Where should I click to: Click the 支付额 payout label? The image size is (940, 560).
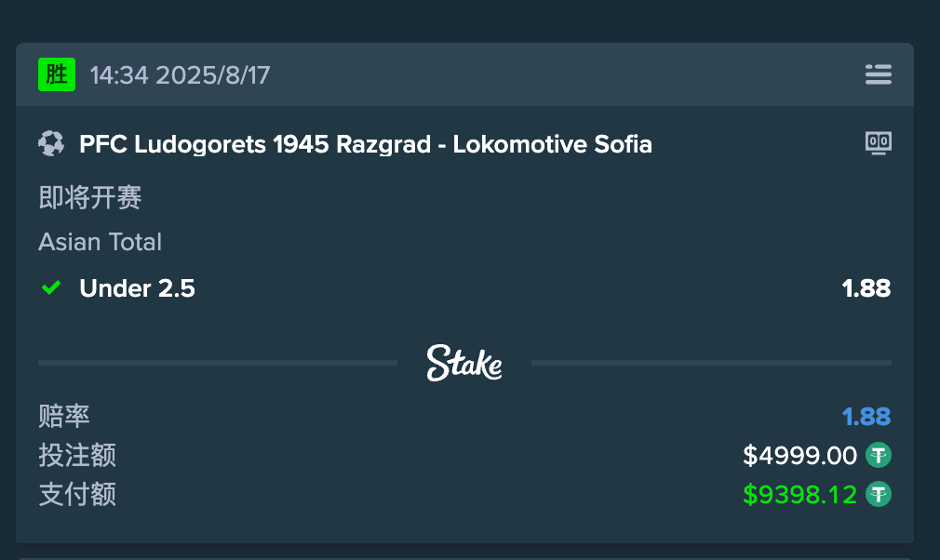click(x=77, y=494)
